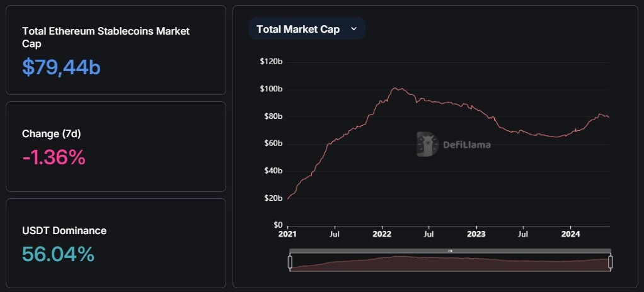Click the range slider's mini chart area

pyautogui.click(x=450, y=263)
